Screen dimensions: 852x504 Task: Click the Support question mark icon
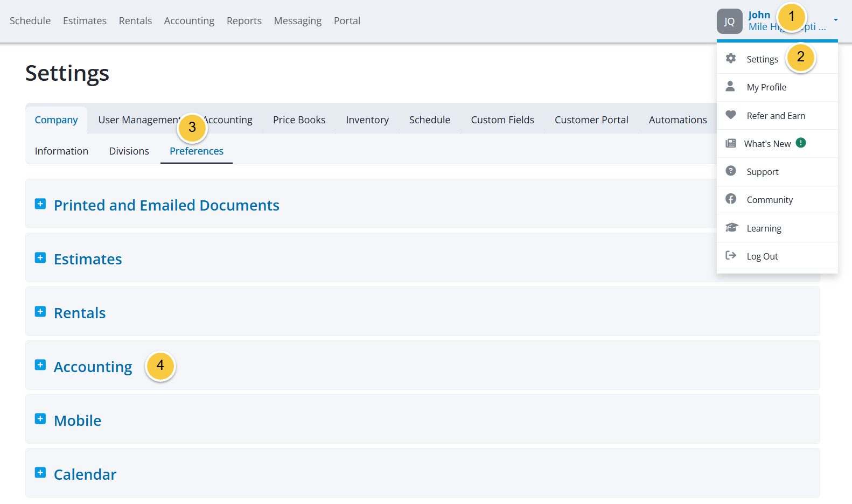[x=731, y=171]
